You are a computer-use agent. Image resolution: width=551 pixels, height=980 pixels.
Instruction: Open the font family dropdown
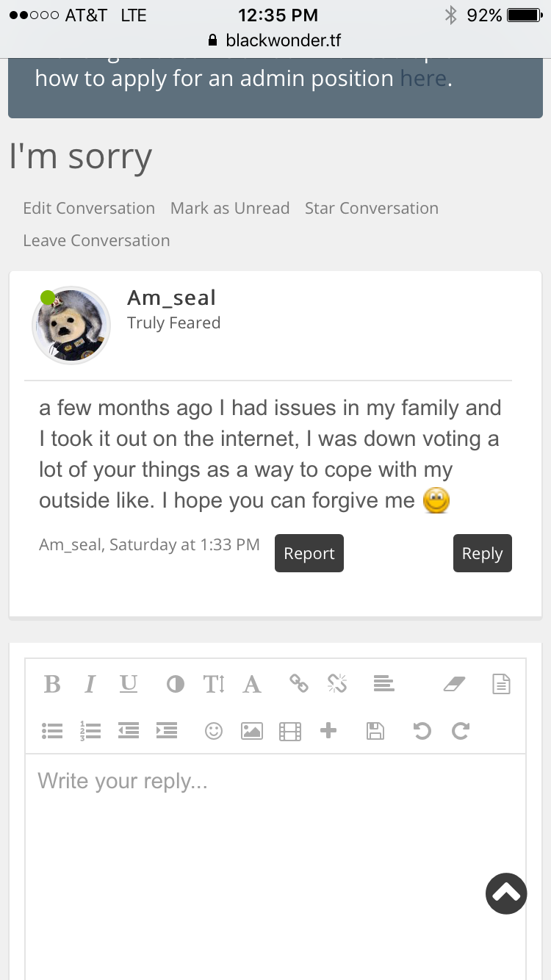pos(252,685)
